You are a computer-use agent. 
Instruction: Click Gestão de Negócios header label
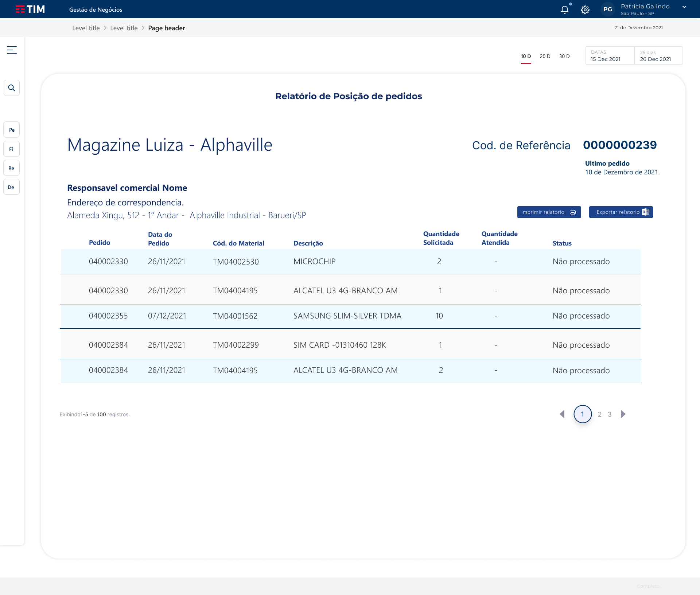tap(96, 10)
